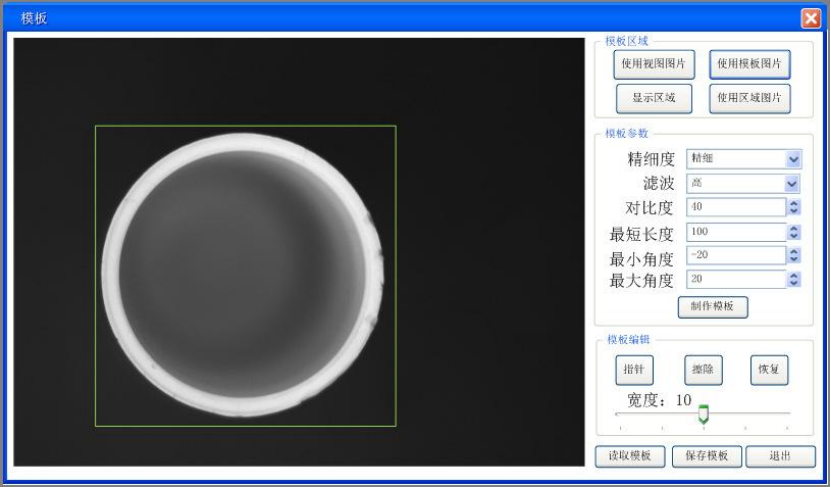
Task: Click the 最短长度 spinner arrows
Action: coord(793,232)
